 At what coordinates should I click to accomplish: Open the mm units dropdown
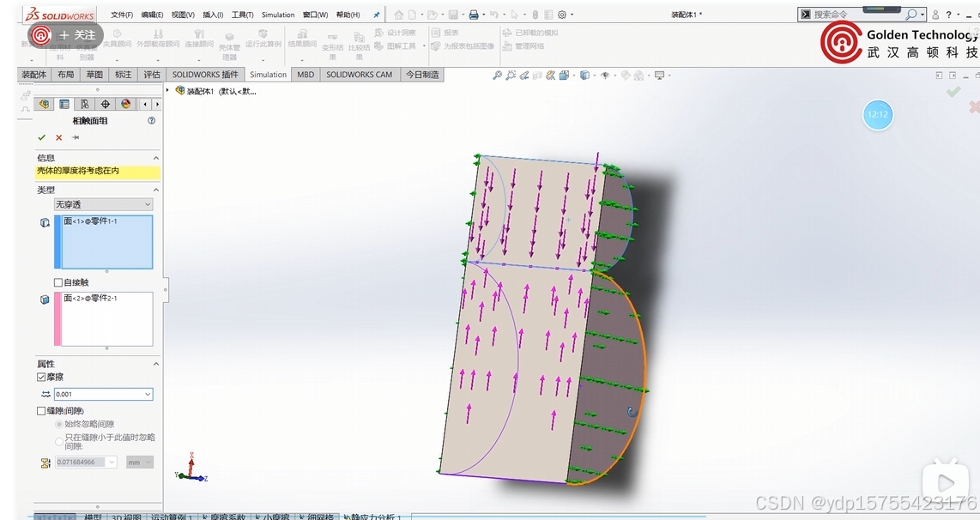coord(140,463)
